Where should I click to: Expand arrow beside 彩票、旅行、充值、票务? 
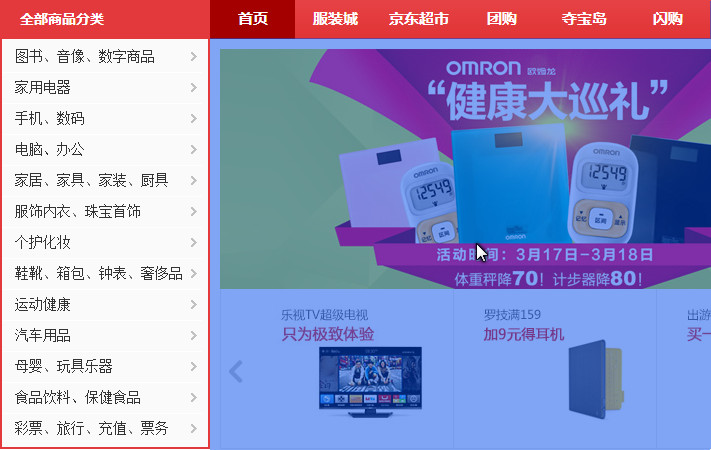tap(194, 428)
